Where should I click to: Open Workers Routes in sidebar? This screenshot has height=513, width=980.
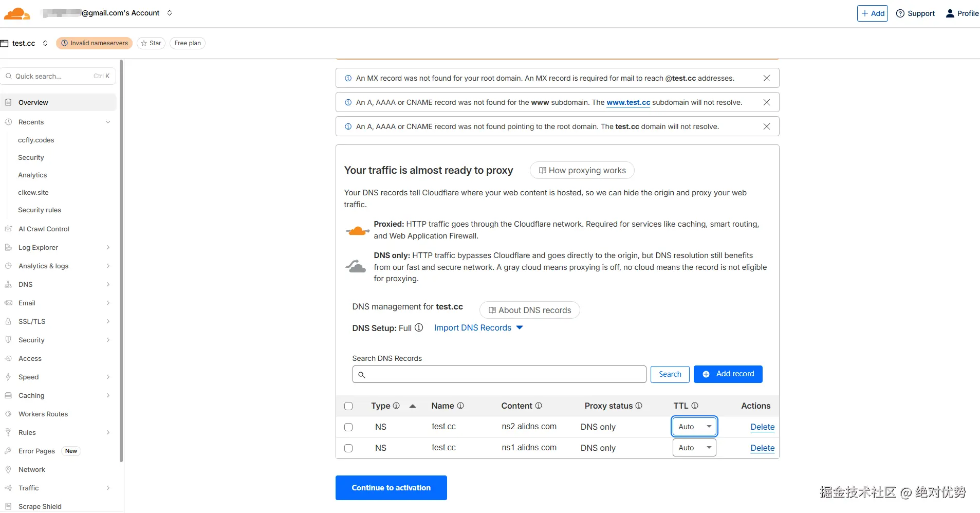43,414
